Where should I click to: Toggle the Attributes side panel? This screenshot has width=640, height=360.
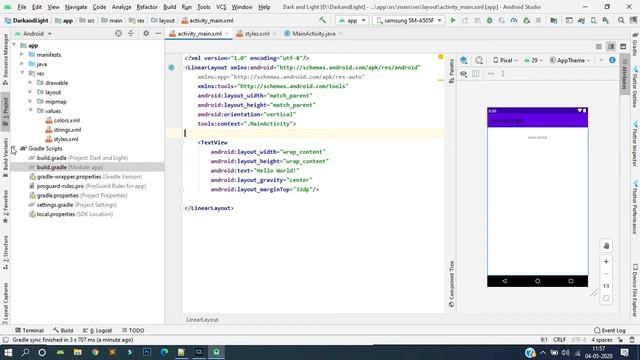[x=624, y=74]
